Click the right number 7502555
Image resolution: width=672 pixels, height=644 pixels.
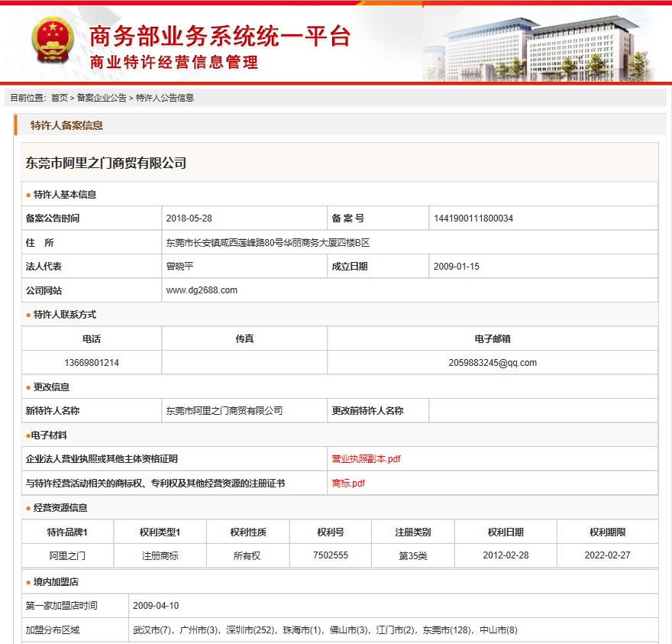331,555
